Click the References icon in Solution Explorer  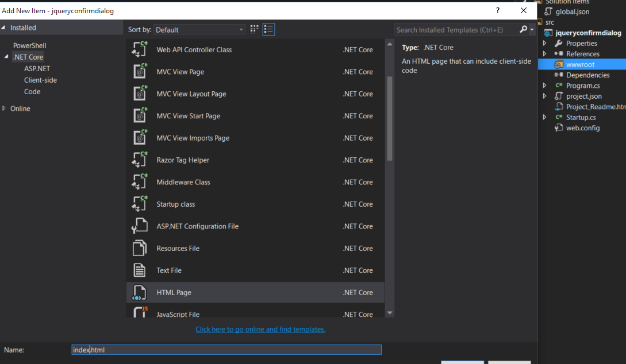point(559,53)
